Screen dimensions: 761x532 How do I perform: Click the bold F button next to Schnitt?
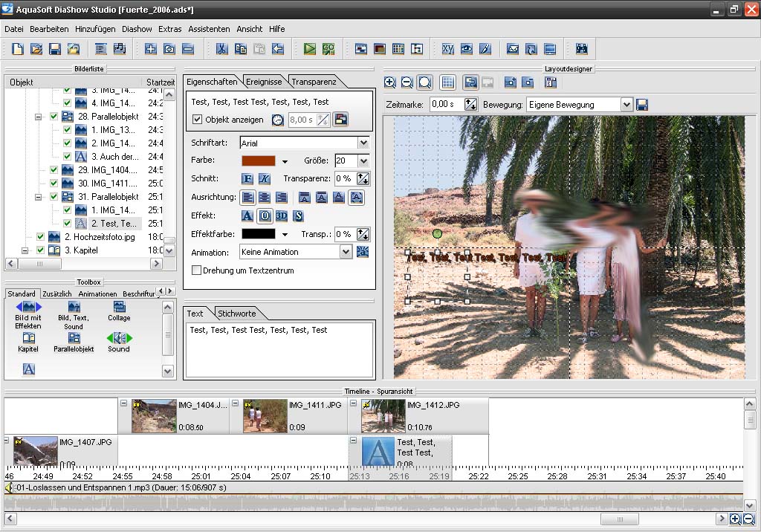pyautogui.click(x=247, y=179)
